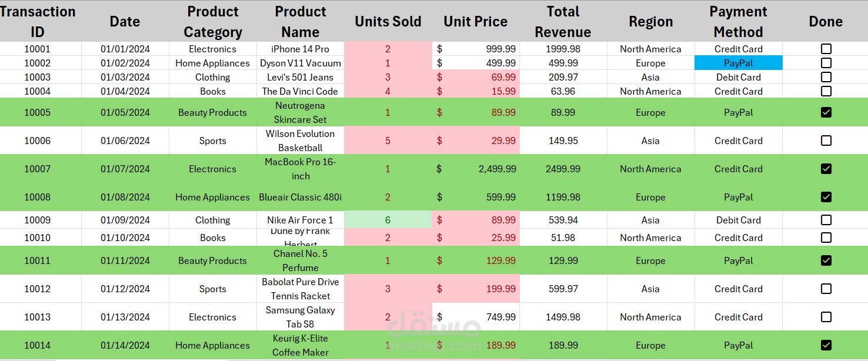
Task: Select the iPhone 14 Pro product cell
Action: tap(300, 49)
